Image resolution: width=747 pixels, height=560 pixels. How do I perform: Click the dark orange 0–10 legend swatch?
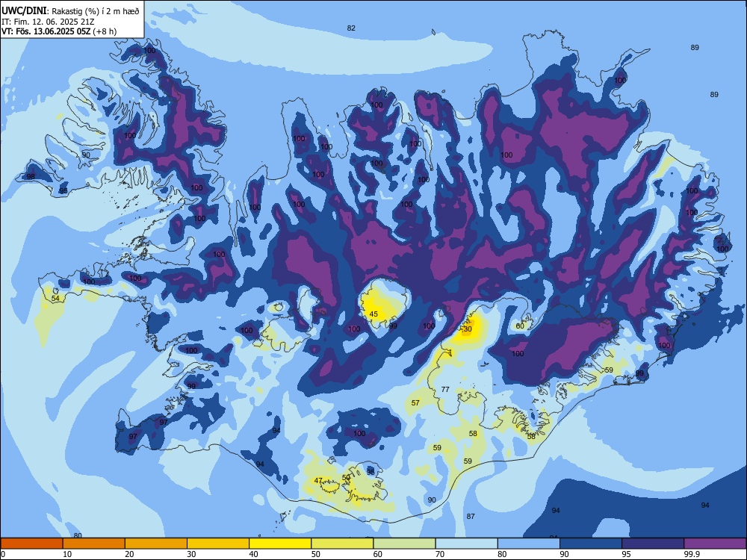[31, 544]
